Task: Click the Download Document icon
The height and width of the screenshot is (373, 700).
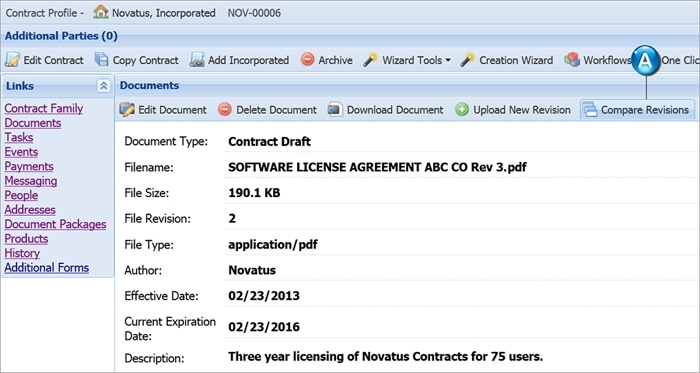Action: tap(335, 109)
